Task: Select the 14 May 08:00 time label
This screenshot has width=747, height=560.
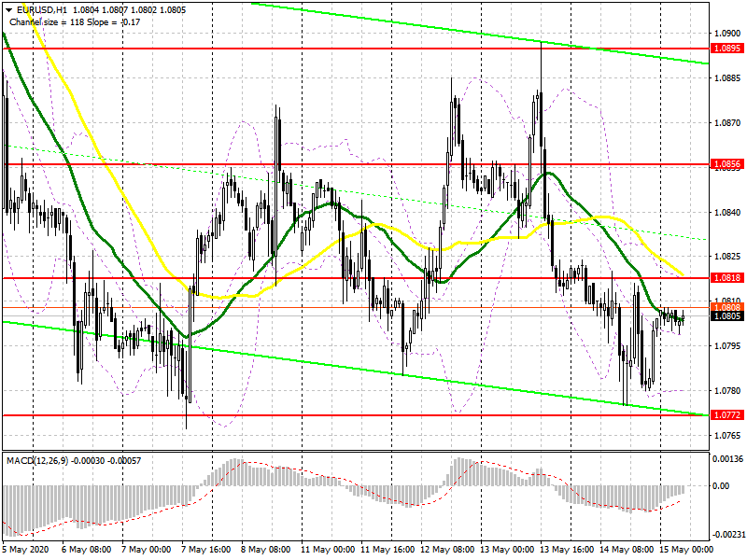Action: click(627, 550)
